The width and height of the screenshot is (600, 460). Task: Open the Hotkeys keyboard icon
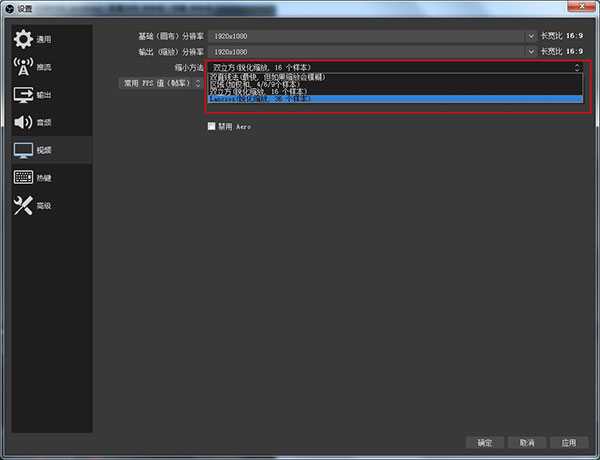coord(23,178)
